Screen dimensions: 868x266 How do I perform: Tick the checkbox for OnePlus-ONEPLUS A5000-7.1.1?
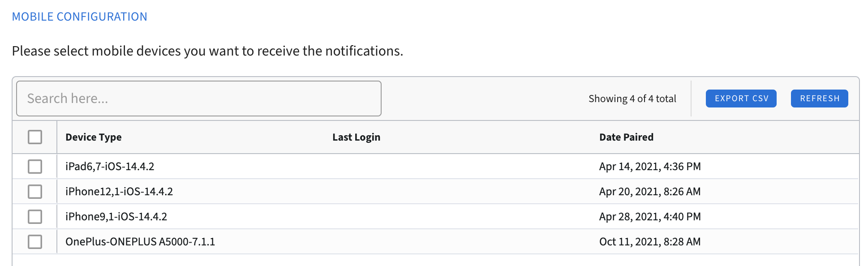[x=35, y=241]
